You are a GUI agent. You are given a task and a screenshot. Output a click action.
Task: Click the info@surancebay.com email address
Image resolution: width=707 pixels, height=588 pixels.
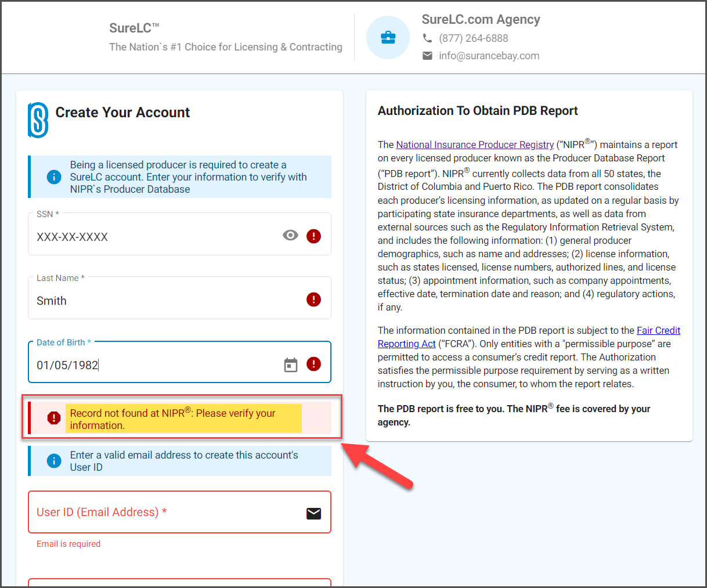tap(489, 56)
